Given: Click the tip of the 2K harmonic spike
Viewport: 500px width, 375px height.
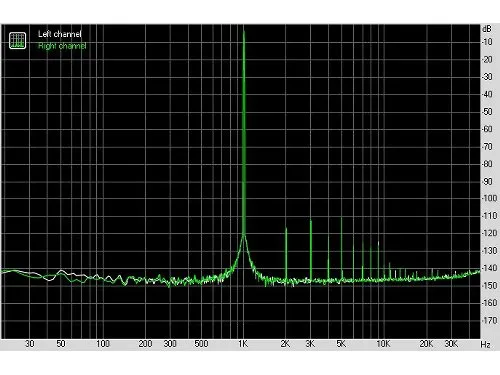Looking at the screenshot, I should (286, 228).
